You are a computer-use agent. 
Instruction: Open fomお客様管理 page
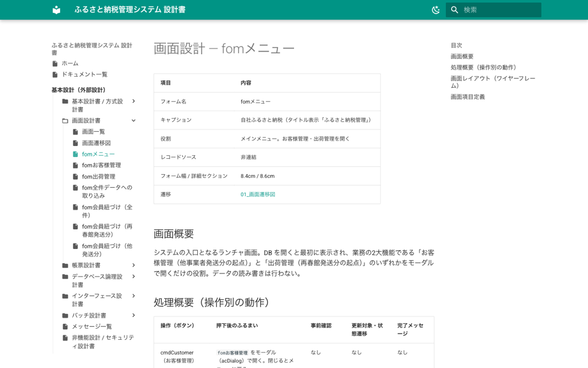click(x=101, y=165)
